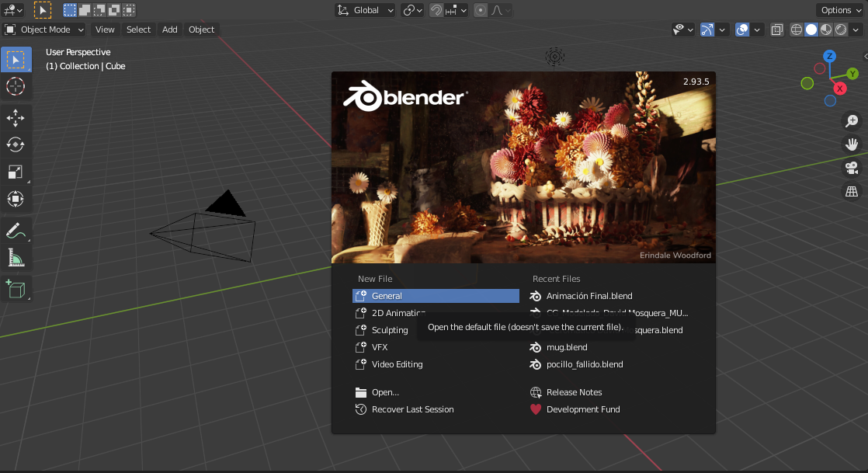Select the Rotate tool
The image size is (868, 473).
(16, 144)
